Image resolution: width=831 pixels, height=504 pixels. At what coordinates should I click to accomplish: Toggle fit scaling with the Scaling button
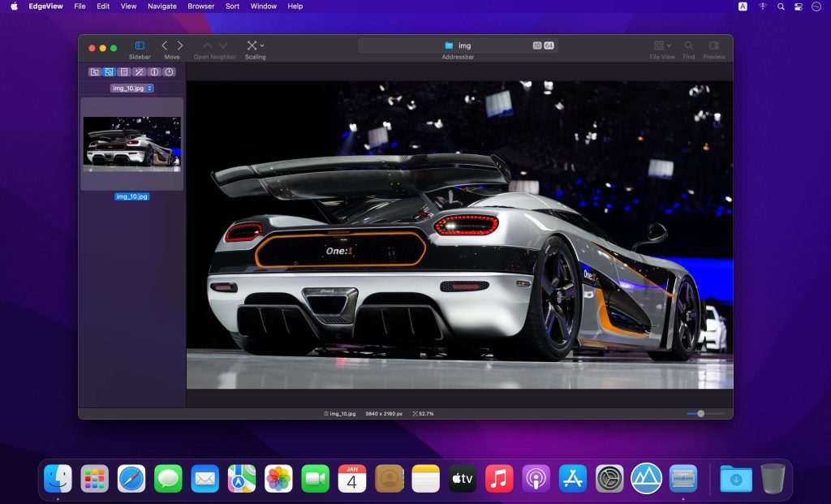click(x=251, y=45)
